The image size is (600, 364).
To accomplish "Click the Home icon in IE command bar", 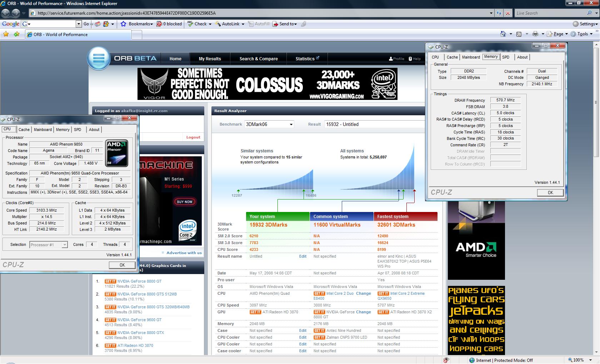I will (503, 34).
